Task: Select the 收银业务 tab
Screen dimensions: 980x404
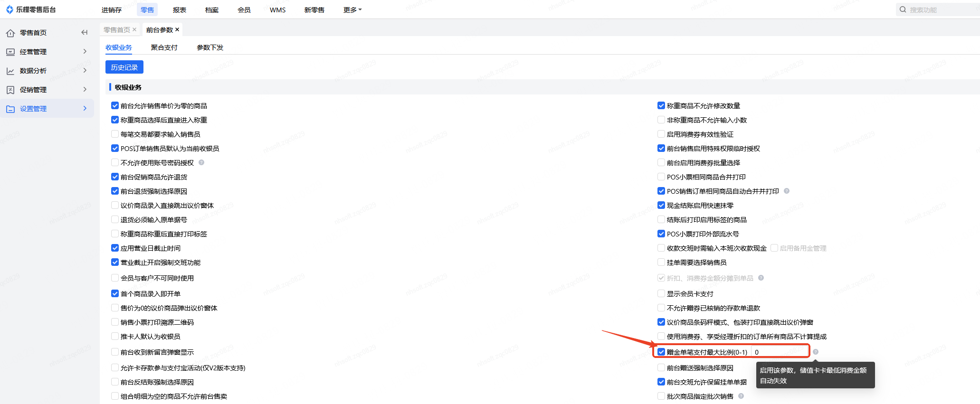Action: (119, 47)
